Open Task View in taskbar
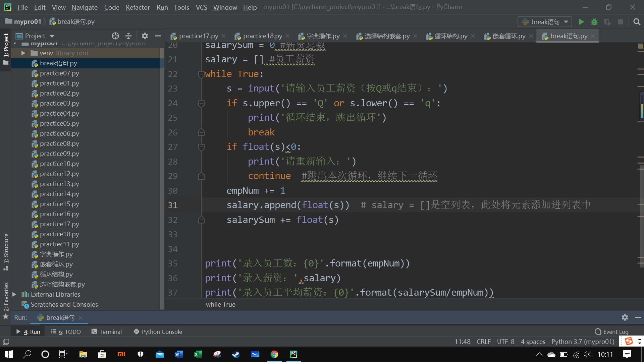The image size is (644, 362). point(63,354)
